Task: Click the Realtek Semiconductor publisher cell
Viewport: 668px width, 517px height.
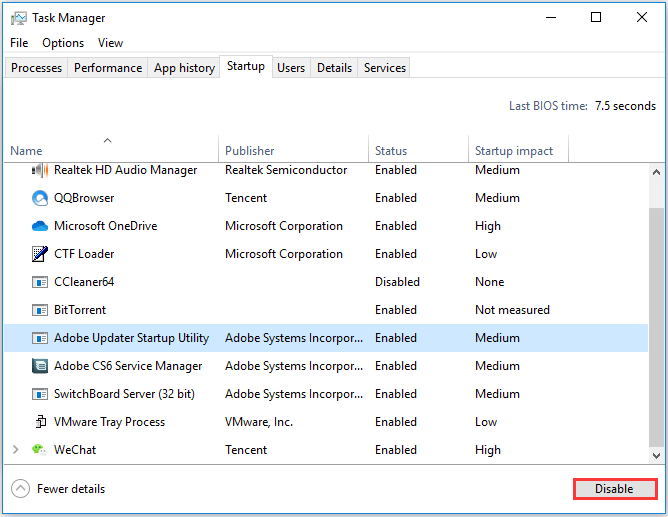Action: [x=286, y=170]
